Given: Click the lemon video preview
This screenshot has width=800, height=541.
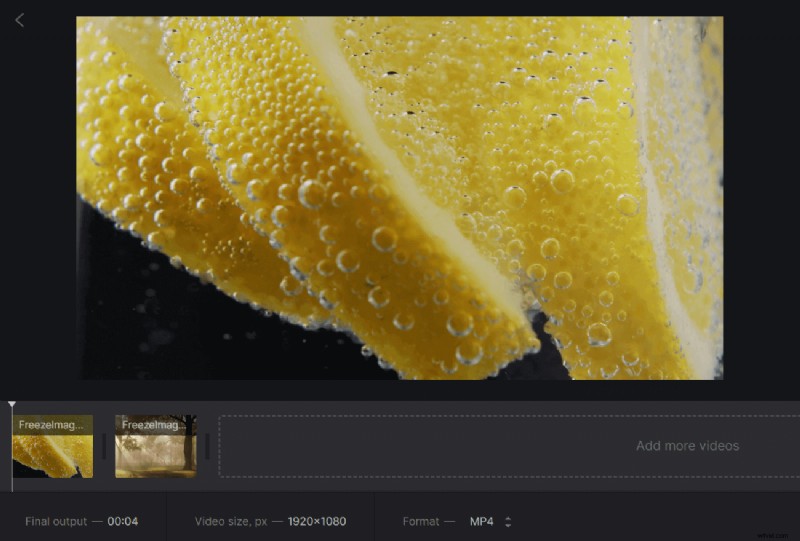Looking at the screenshot, I should click(399, 198).
